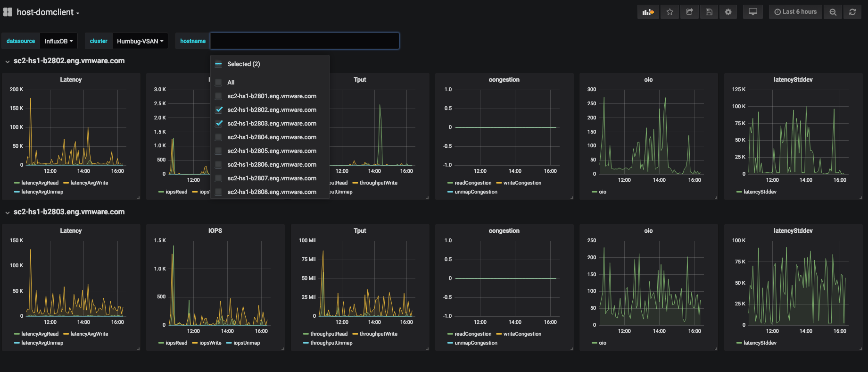Image resolution: width=868 pixels, height=372 pixels.
Task: Star this dashboard as favorite
Action: coord(670,12)
